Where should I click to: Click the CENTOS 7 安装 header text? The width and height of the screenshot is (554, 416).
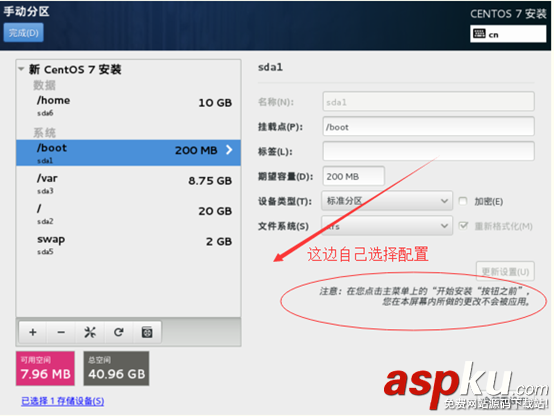coord(508,13)
